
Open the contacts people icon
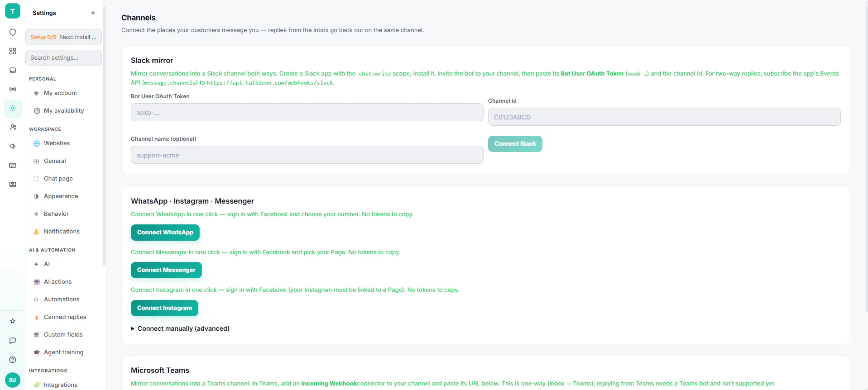pyautogui.click(x=13, y=127)
